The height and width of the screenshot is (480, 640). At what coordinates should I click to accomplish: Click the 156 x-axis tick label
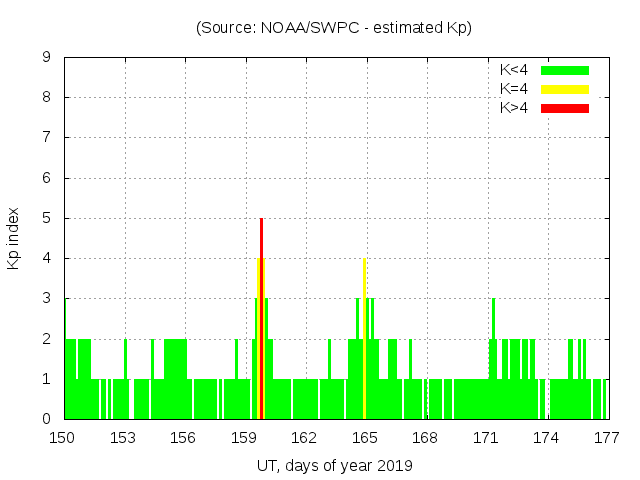184,437
